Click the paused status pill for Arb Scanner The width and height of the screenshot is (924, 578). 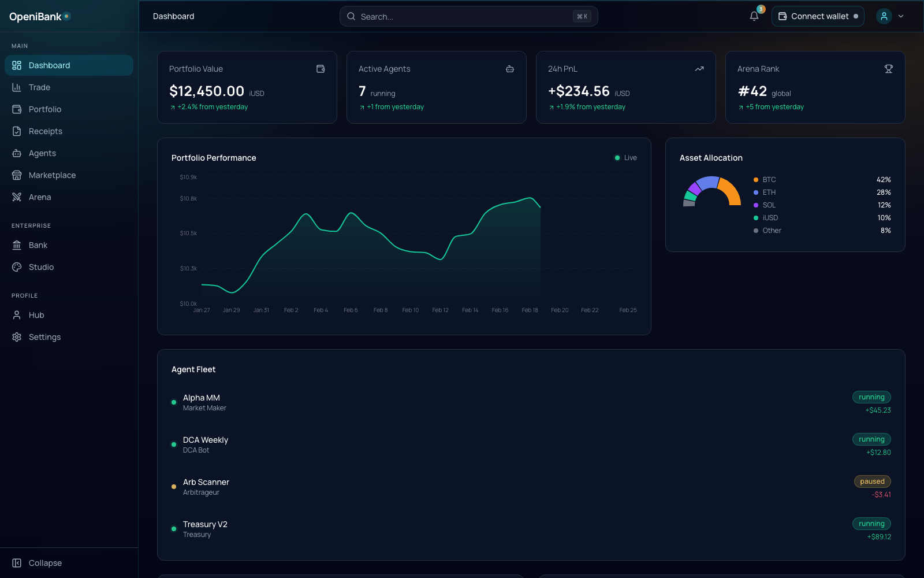coord(872,481)
